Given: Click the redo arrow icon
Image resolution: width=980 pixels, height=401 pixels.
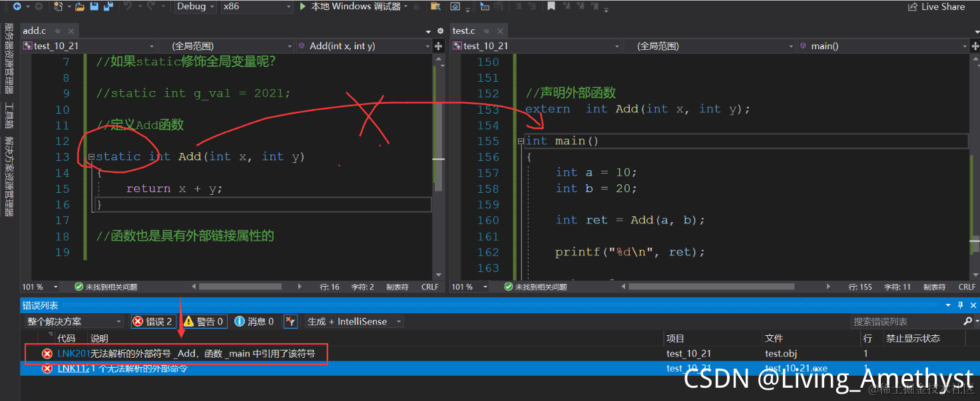Looking at the screenshot, I should coord(151,6).
